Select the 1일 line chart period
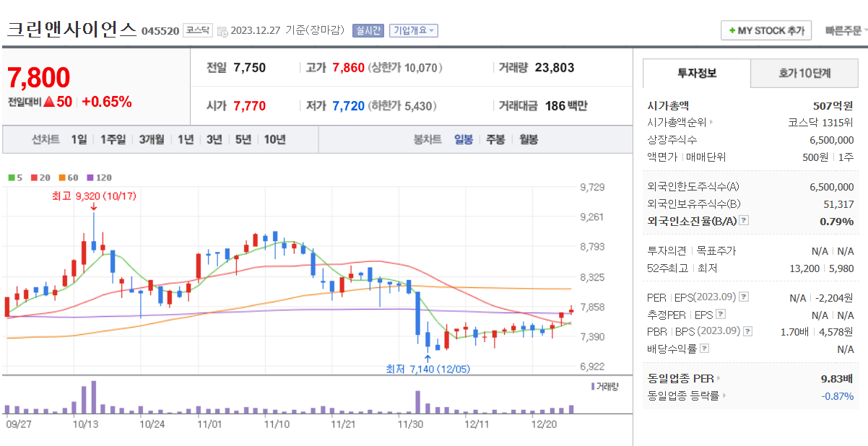The height and width of the screenshot is (446, 868). tap(79, 139)
